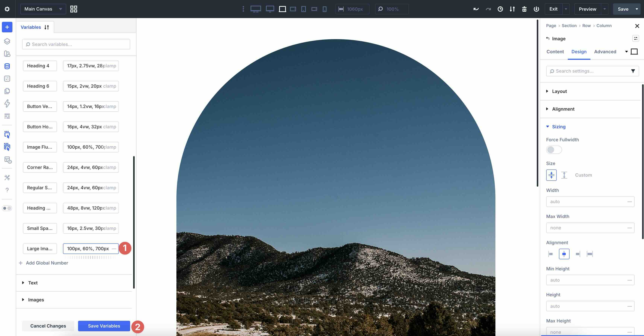This screenshot has width=644, height=336.
Task: Undo the last action
Action: 476,9
